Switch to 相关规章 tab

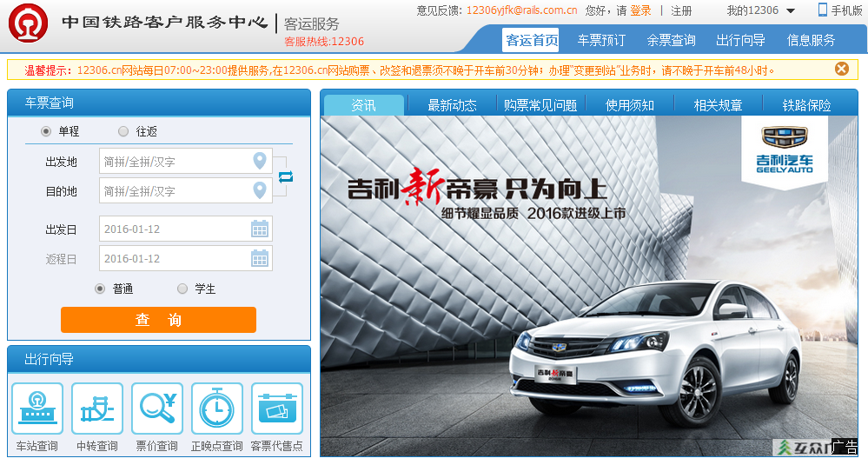point(718,105)
